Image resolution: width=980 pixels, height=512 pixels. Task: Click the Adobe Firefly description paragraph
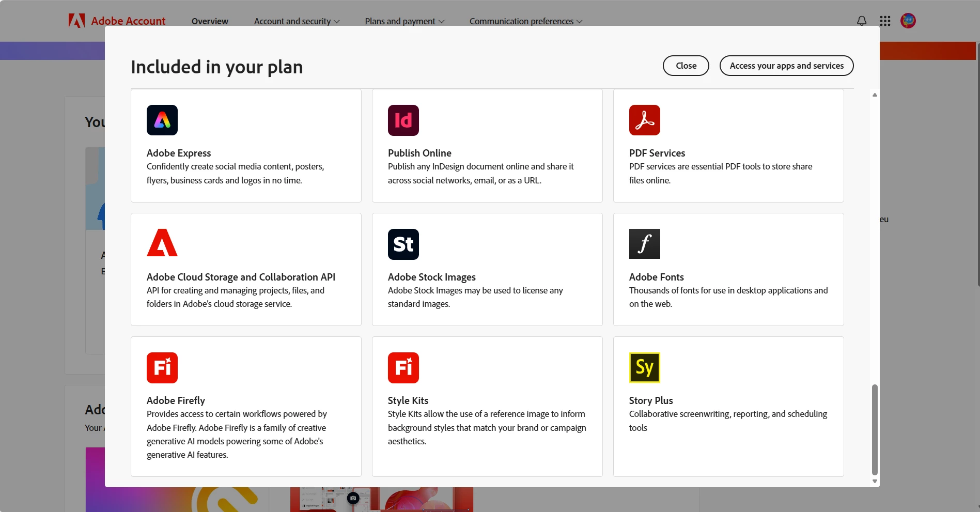pos(237,435)
